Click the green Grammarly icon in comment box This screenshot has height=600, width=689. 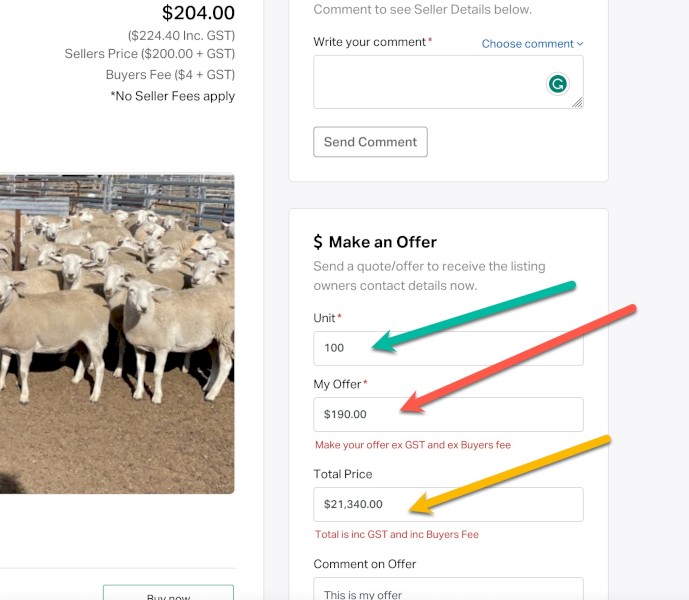[x=558, y=84]
